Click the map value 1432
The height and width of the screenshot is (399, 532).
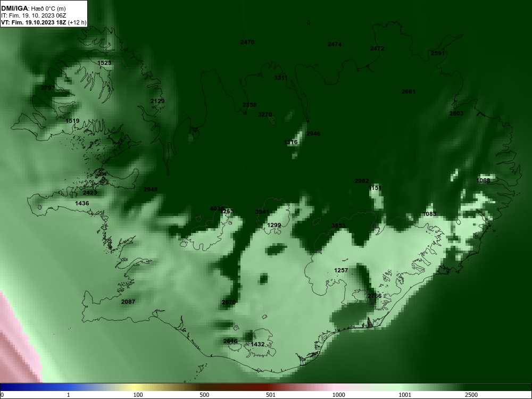(257, 344)
